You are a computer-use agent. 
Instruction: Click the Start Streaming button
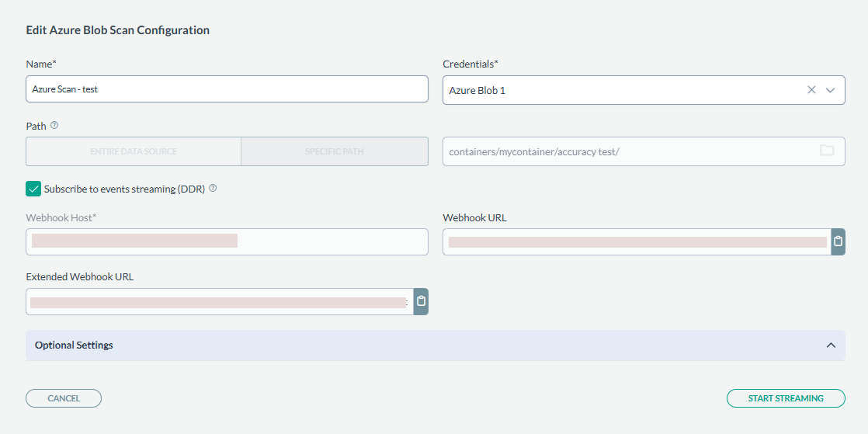786,398
